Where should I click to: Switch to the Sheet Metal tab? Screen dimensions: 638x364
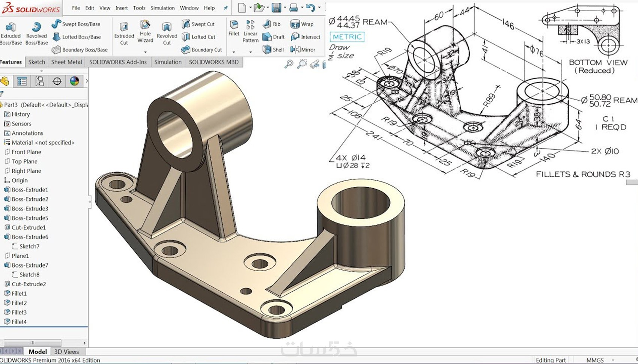[66, 62]
